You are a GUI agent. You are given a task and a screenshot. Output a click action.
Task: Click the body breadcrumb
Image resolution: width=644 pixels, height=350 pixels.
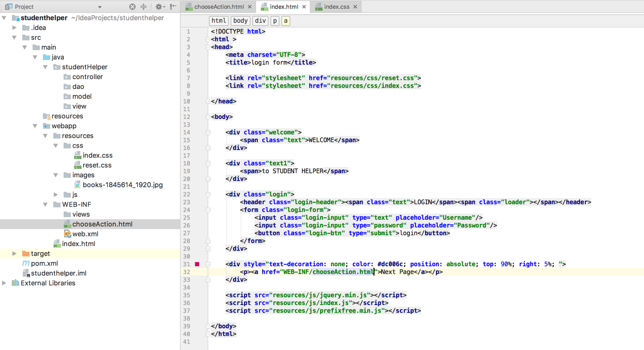240,21
